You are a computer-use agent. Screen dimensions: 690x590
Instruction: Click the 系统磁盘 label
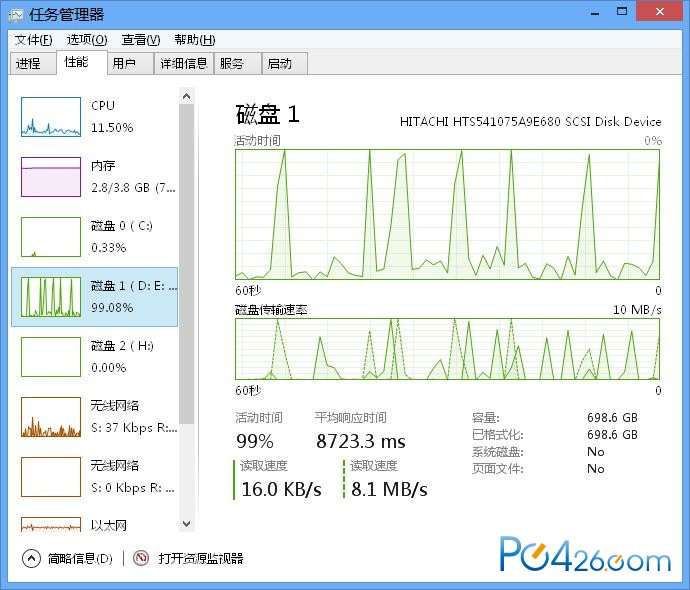[x=497, y=452]
